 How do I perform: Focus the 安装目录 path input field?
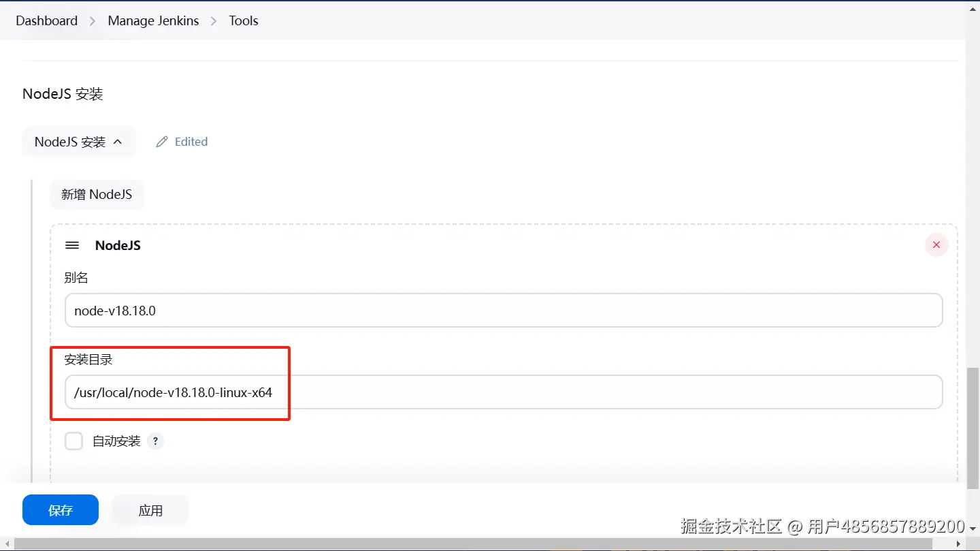tap(504, 392)
